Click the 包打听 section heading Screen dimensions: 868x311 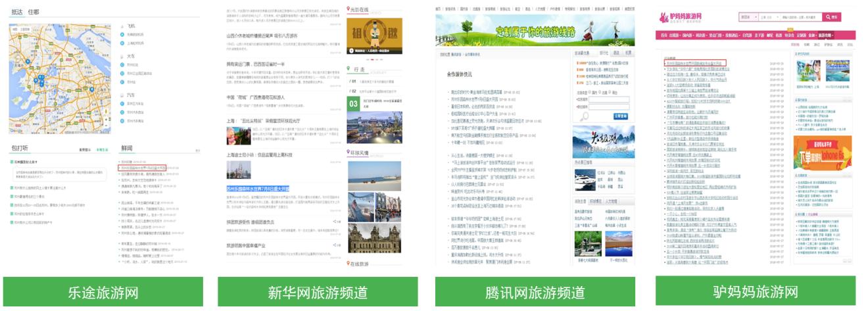[20, 148]
